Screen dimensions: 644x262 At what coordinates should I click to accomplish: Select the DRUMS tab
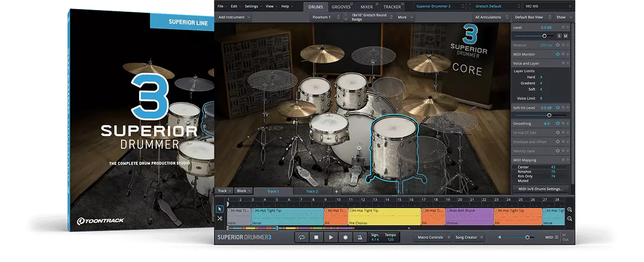pos(316,6)
